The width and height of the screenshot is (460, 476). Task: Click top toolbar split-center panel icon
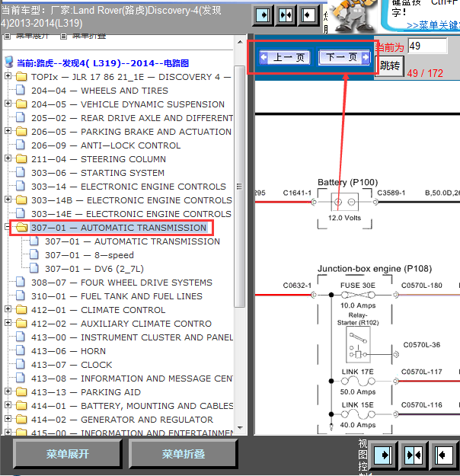tap(286, 15)
